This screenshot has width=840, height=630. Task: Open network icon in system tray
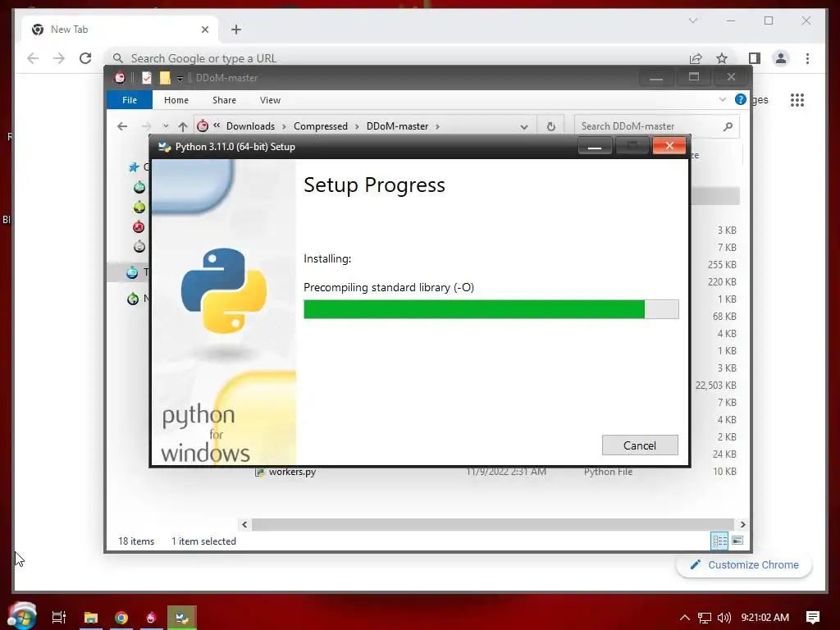point(705,618)
